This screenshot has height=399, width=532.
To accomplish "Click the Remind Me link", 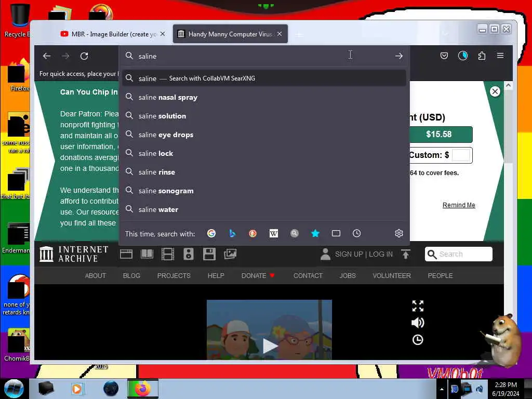I will click(x=459, y=205).
